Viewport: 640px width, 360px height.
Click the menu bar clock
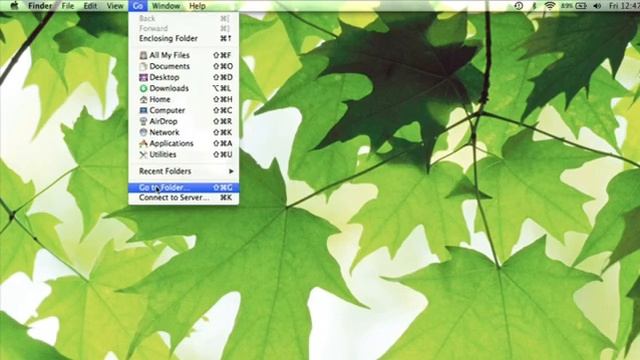tap(624, 6)
